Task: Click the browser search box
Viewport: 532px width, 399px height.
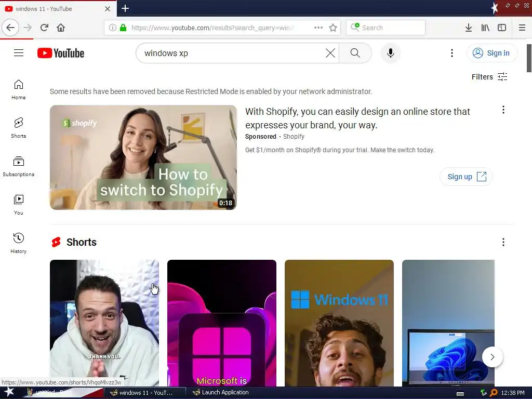Action: coord(385,28)
